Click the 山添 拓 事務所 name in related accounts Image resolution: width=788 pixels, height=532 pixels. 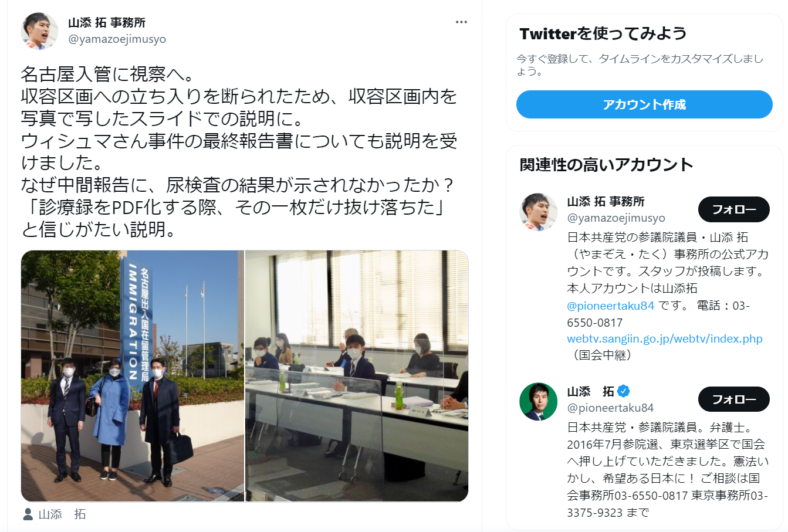(606, 202)
